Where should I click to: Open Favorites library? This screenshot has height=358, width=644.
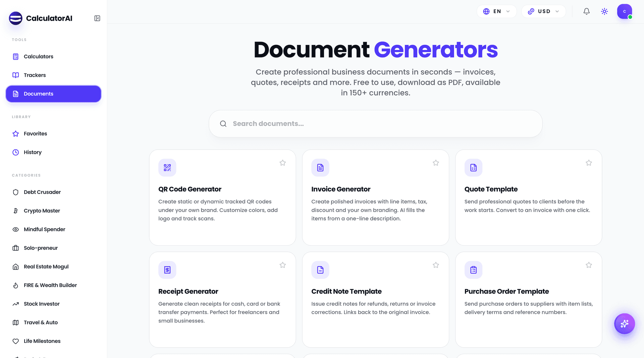pyautogui.click(x=53, y=134)
